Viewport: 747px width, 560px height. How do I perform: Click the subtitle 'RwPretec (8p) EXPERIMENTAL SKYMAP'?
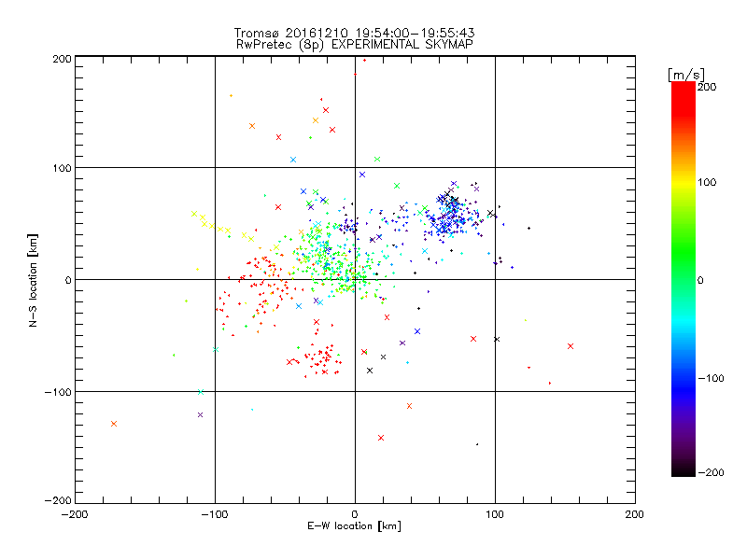point(355,45)
